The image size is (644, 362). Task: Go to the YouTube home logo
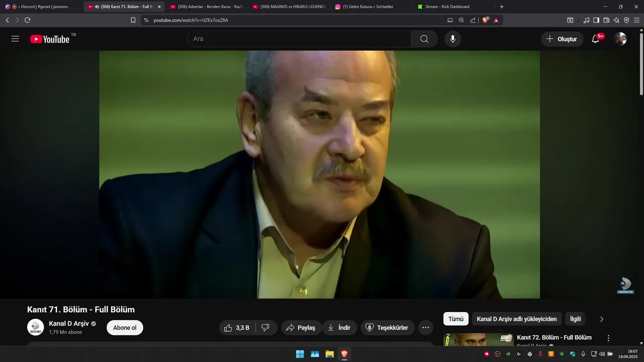[x=50, y=39]
